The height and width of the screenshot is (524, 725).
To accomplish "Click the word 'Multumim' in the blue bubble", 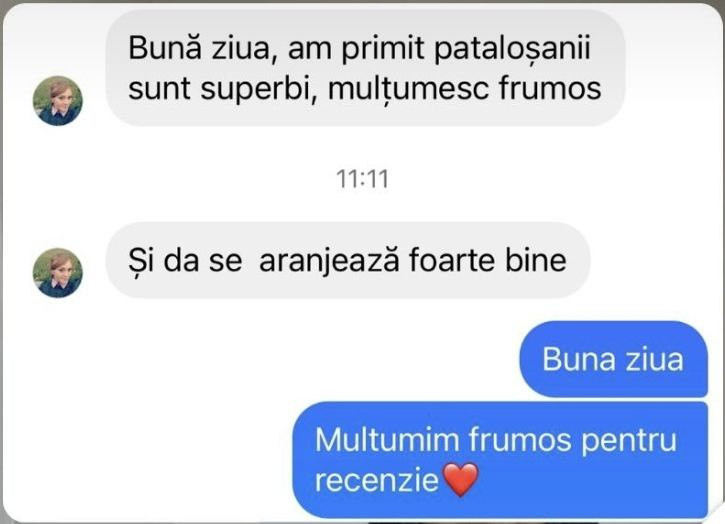I will coord(387,439).
